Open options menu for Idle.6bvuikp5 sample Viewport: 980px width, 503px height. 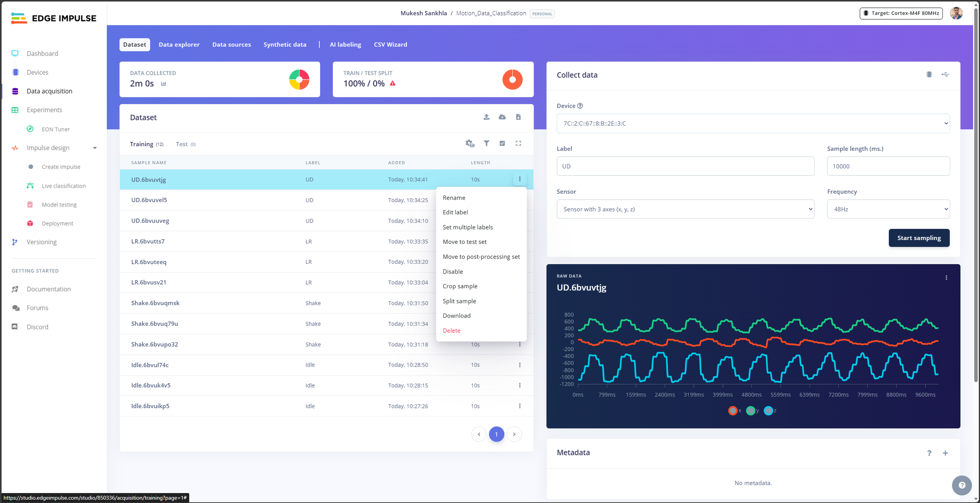pyautogui.click(x=520, y=406)
